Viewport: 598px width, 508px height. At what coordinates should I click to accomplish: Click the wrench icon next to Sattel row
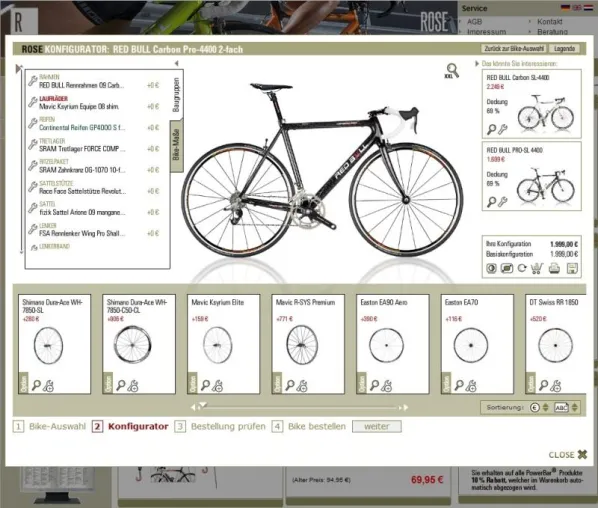pos(33,208)
